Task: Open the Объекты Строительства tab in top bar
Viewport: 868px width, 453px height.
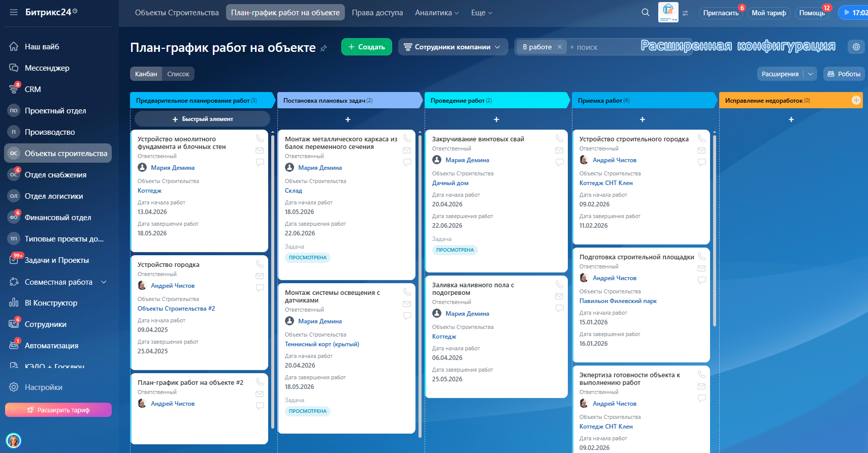Action: [x=177, y=13]
